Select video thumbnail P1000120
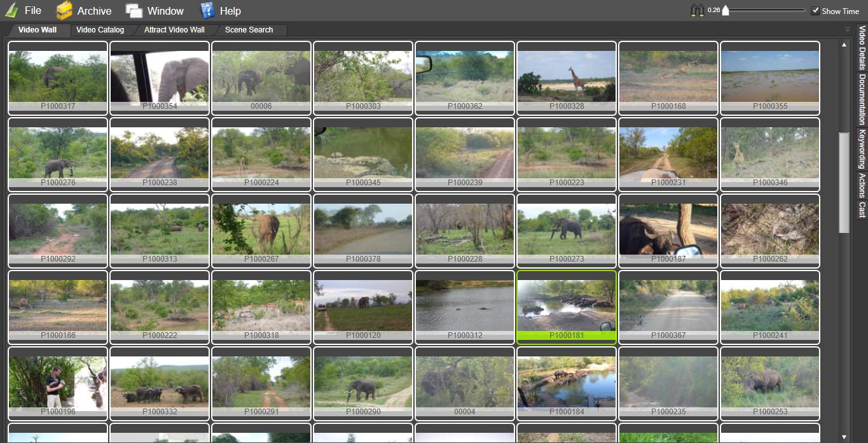Image resolution: width=868 pixels, height=443 pixels. (x=363, y=307)
